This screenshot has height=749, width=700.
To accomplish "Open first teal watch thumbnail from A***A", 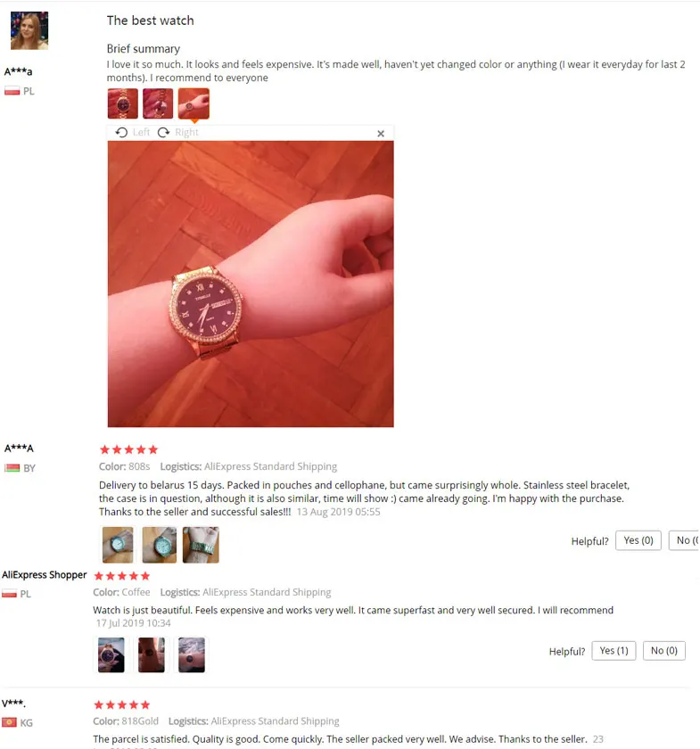I will point(118,545).
